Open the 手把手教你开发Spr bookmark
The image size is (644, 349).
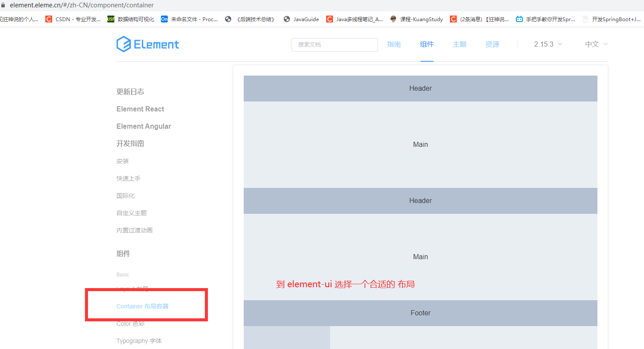(x=546, y=19)
